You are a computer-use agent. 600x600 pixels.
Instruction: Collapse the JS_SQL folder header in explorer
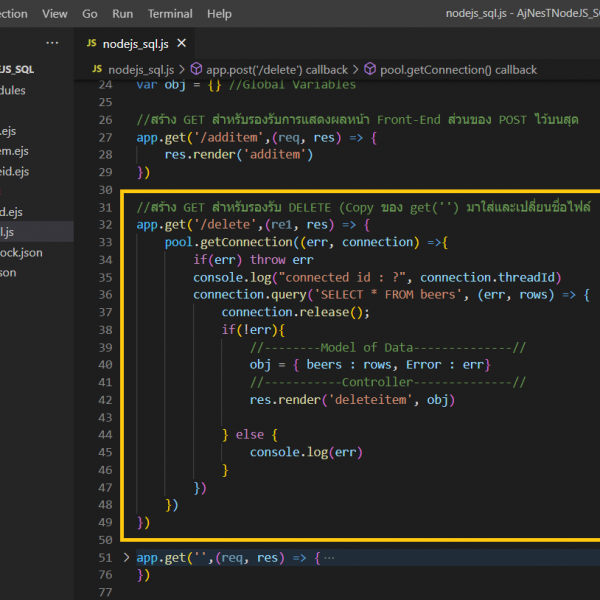click(20, 69)
